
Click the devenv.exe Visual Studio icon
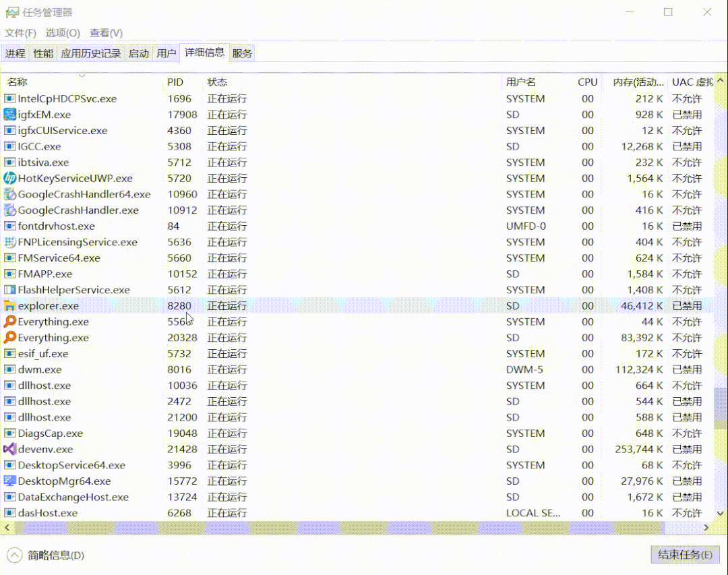[x=9, y=449]
